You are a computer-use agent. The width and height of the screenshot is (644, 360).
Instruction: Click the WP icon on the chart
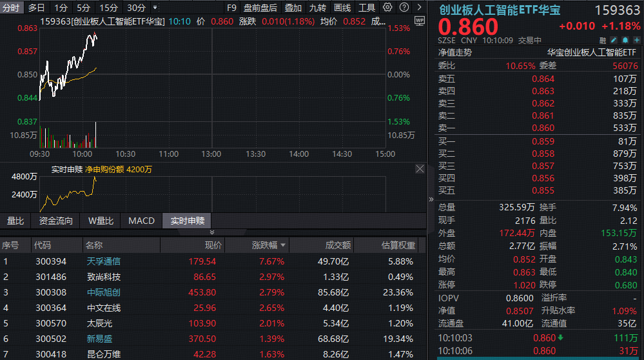(x=419, y=21)
